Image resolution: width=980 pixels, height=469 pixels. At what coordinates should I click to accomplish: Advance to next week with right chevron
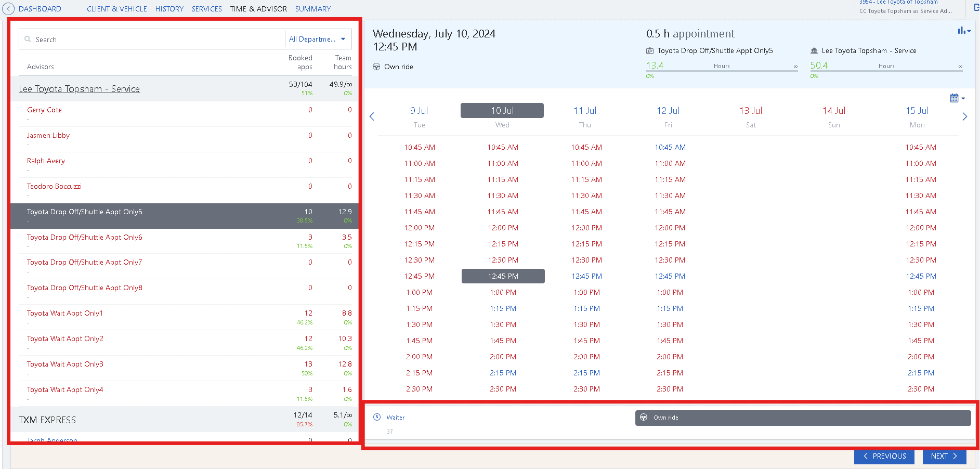(964, 116)
